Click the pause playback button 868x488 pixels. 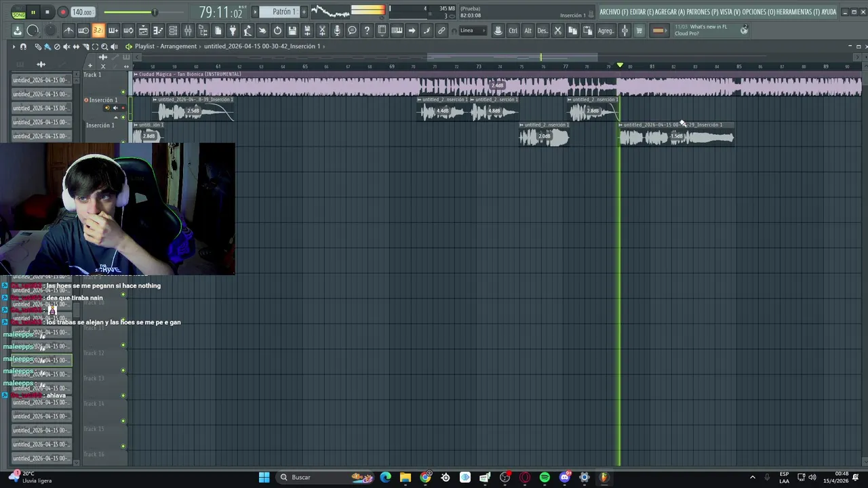point(33,12)
